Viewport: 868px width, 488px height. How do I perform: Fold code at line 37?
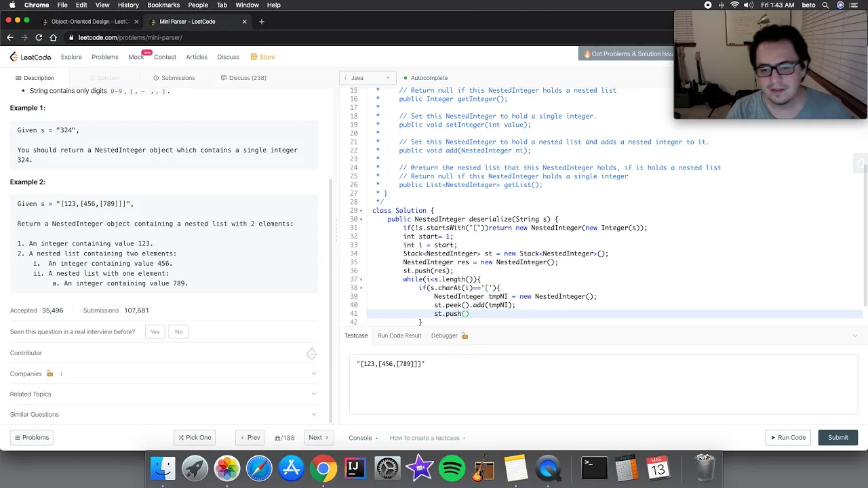click(x=361, y=279)
